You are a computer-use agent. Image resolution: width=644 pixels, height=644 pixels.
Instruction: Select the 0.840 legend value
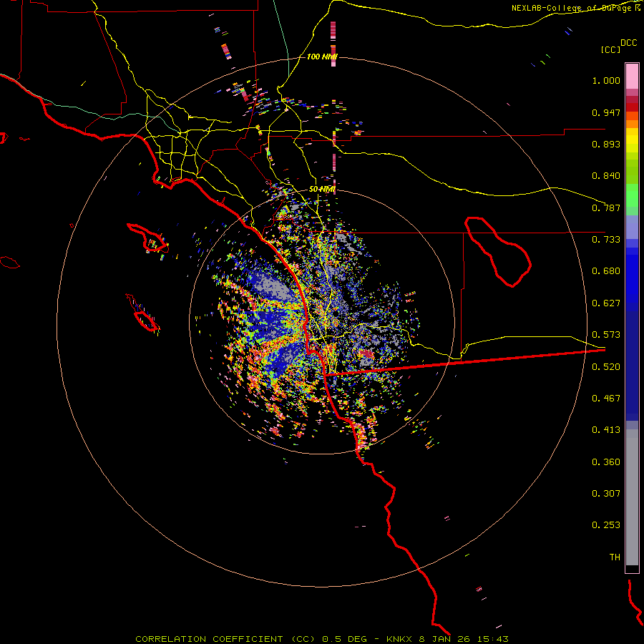pyautogui.click(x=606, y=176)
